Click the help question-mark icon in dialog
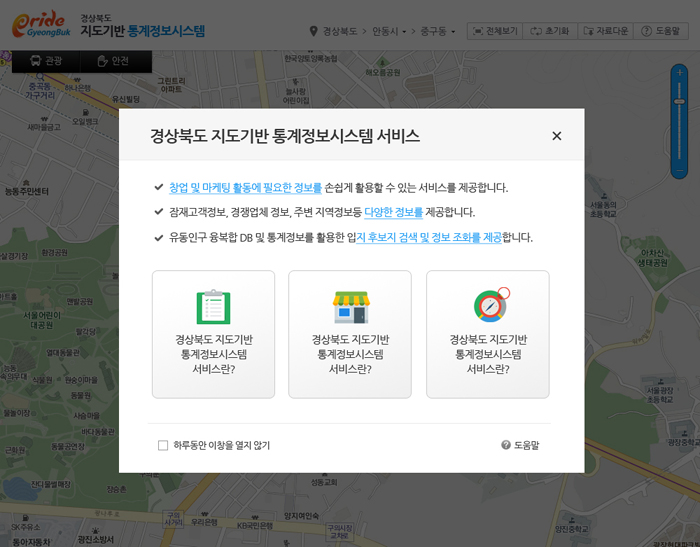The width and height of the screenshot is (700, 547). 506,445
